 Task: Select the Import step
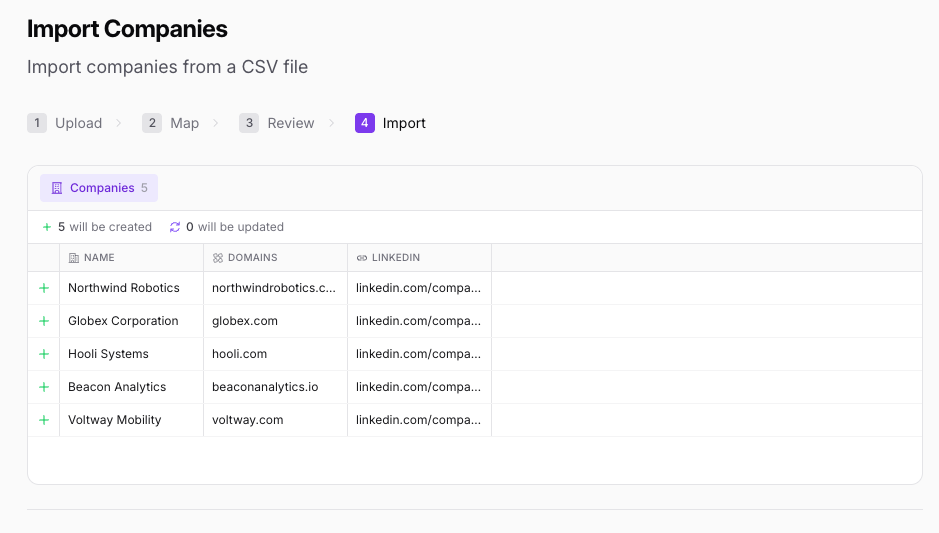pos(390,123)
